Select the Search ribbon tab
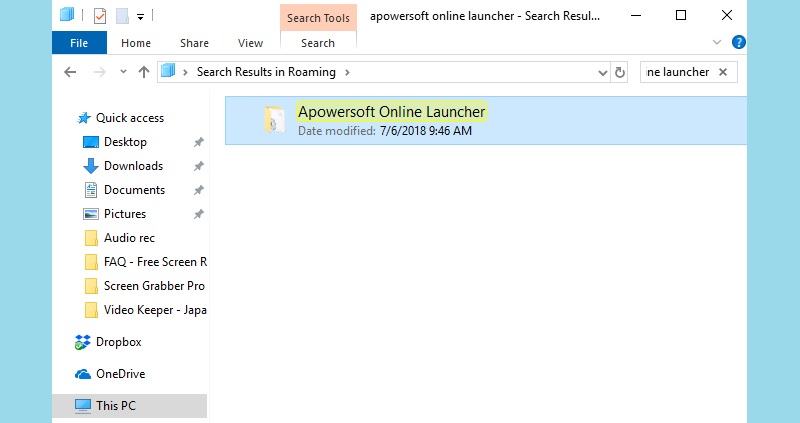The width and height of the screenshot is (800, 423). [x=318, y=43]
